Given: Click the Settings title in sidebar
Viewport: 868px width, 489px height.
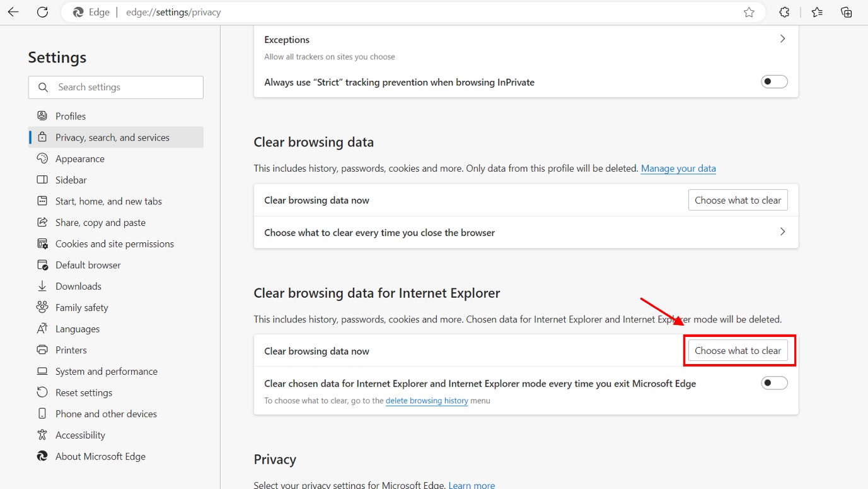Looking at the screenshot, I should pos(57,57).
